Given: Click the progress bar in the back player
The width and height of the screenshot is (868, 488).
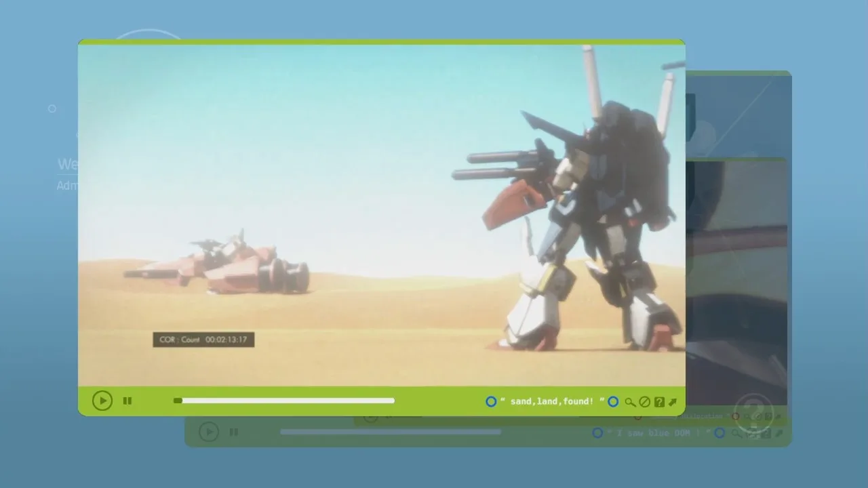Looking at the screenshot, I should (391, 432).
